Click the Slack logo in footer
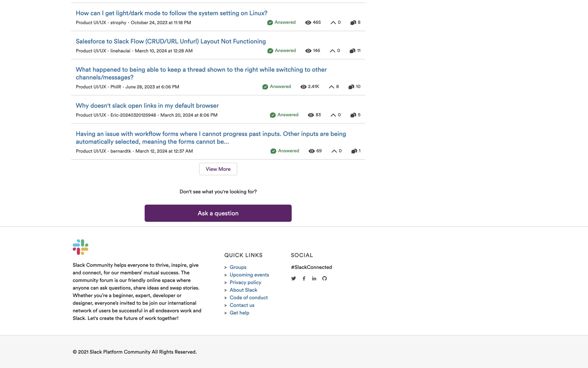The height and width of the screenshot is (368, 588). (x=81, y=247)
